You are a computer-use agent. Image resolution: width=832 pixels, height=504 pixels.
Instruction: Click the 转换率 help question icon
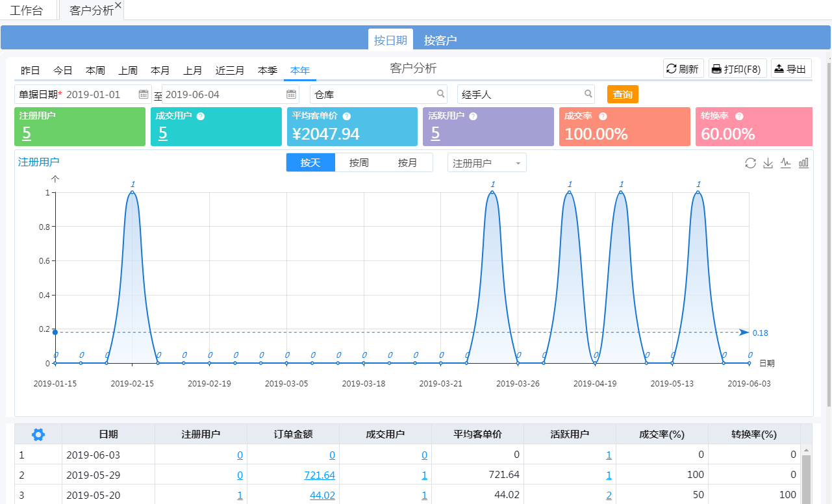pos(739,116)
